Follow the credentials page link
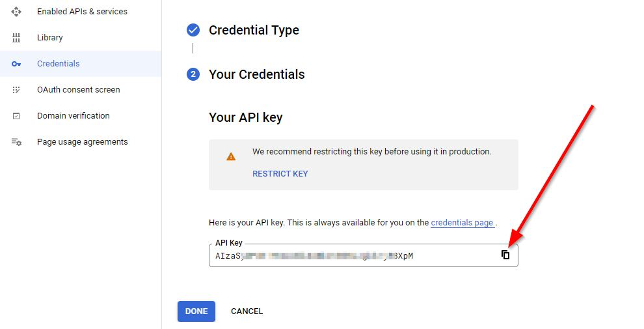 click(x=462, y=223)
